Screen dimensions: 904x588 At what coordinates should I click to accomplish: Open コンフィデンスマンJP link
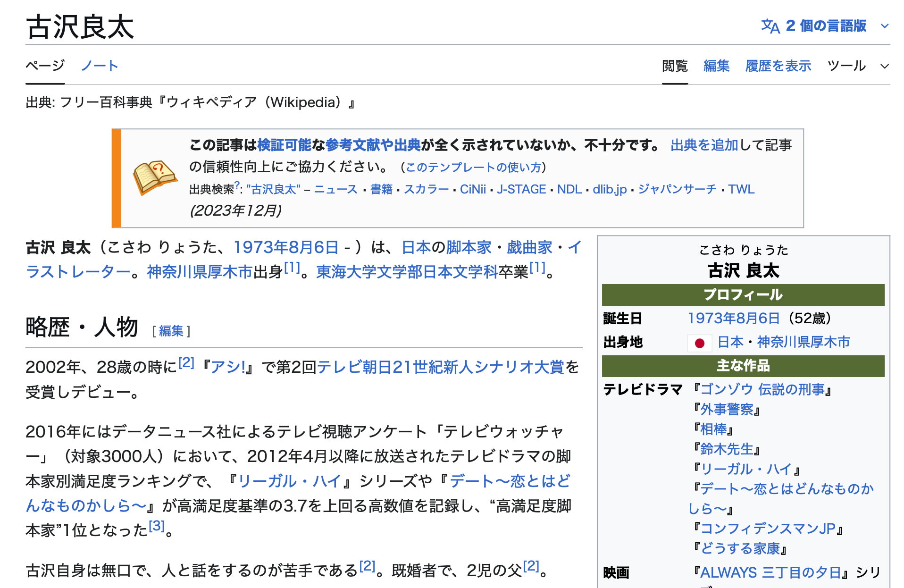(x=768, y=529)
